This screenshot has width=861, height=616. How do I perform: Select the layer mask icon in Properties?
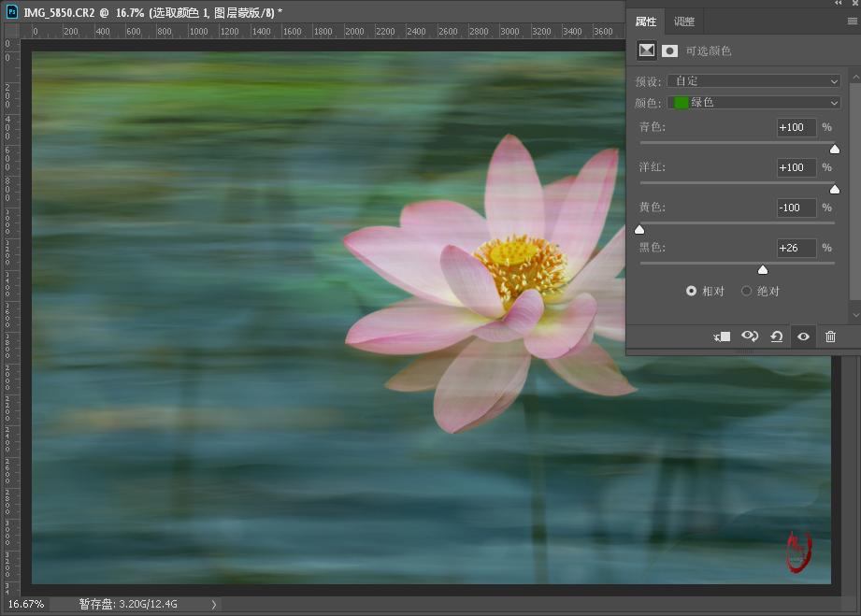tap(669, 50)
